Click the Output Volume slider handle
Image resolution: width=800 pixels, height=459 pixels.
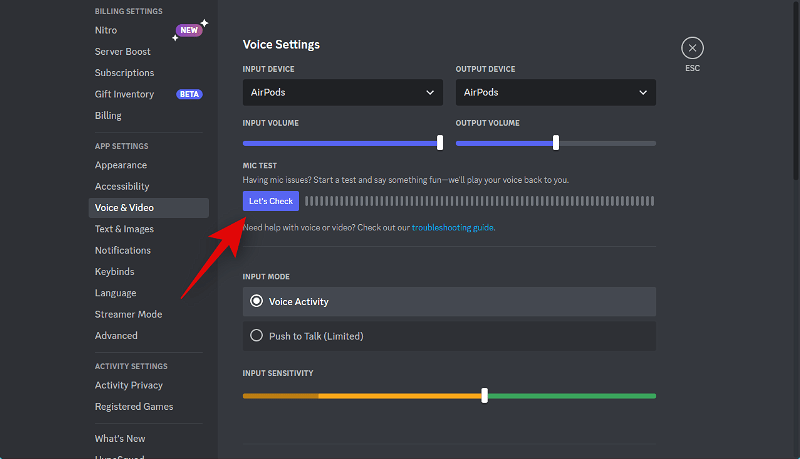coord(556,143)
